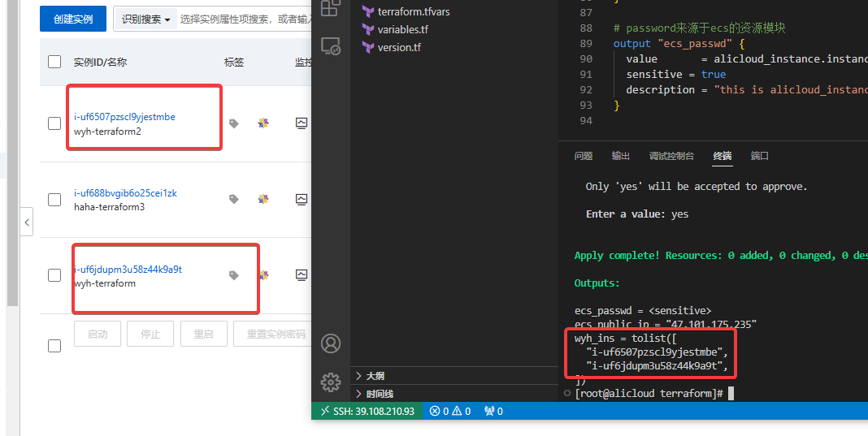Tick the select-all checkbox in table header
Viewport: 868px width, 436px height.
pos(54,62)
